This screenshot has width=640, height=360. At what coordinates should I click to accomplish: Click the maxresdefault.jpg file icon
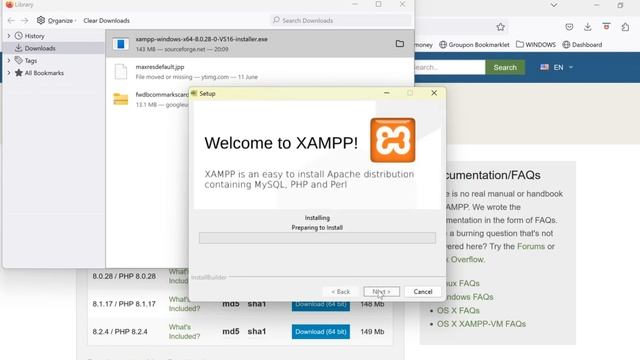point(120,71)
